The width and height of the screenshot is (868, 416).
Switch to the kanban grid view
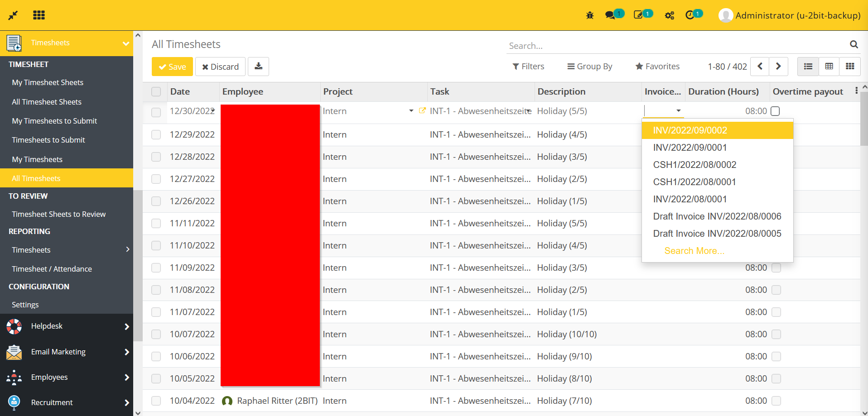850,66
